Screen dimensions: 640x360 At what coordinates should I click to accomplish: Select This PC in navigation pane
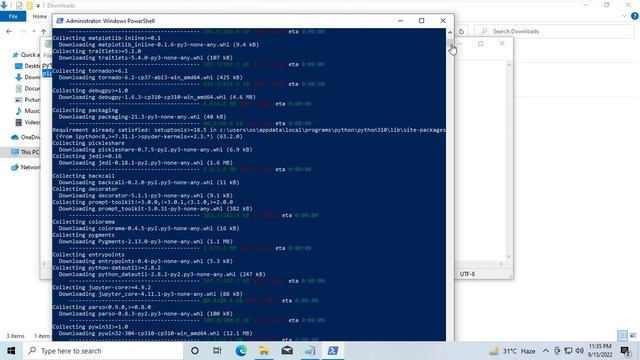pyautogui.click(x=26, y=152)
